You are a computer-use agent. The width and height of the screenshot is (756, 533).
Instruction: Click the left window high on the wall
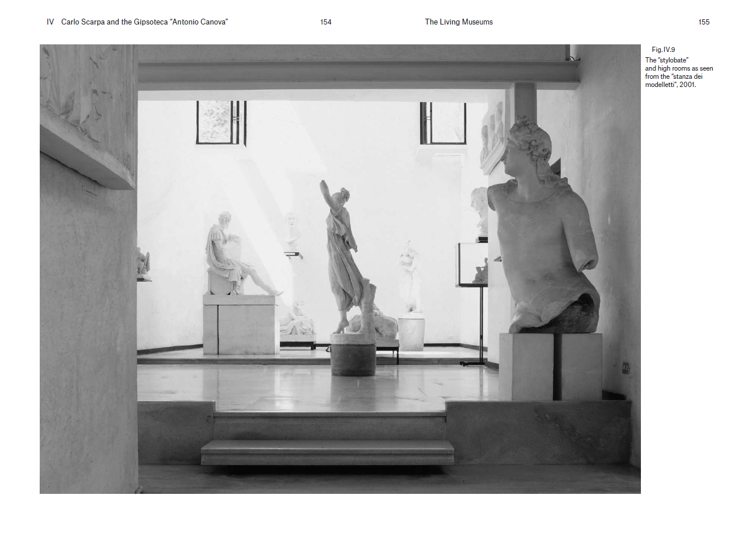(220, 122)
